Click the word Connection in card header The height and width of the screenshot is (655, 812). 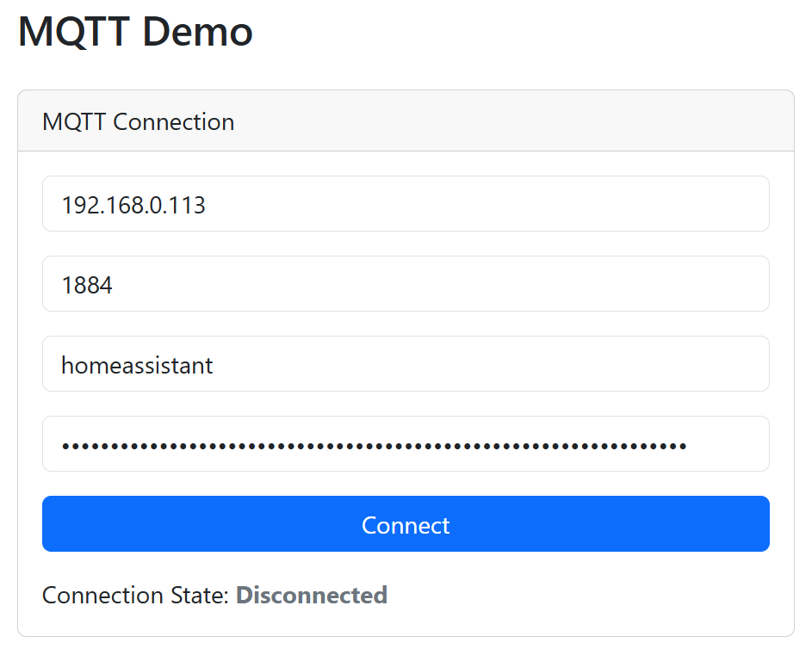[x=173, y=122]
